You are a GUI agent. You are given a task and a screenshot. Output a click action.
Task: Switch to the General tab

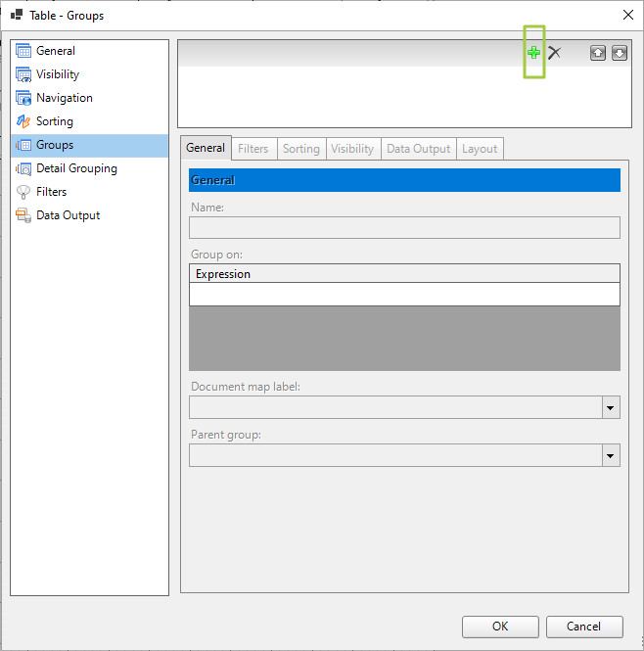pyautogui.click(x=206, y=149)
